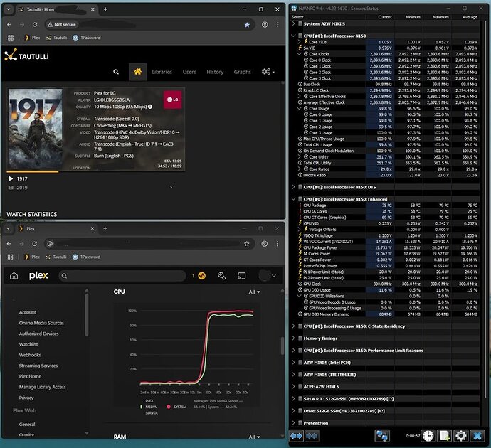Reset HWiNFO timer with clock icon
This screenshot has height=448, width=491.
pos(428,436)
